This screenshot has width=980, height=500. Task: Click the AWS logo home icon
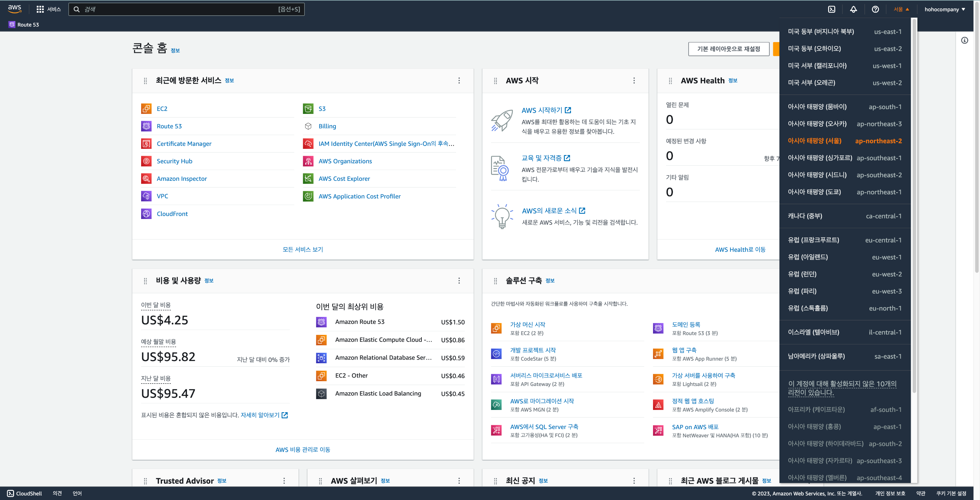(x=14, y=9)
